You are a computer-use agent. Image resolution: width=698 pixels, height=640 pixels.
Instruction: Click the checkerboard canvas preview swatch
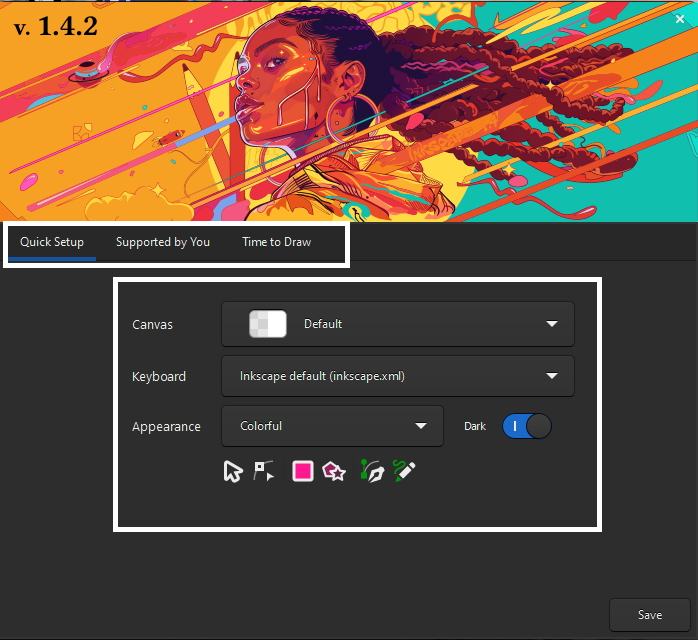point(268,324)
